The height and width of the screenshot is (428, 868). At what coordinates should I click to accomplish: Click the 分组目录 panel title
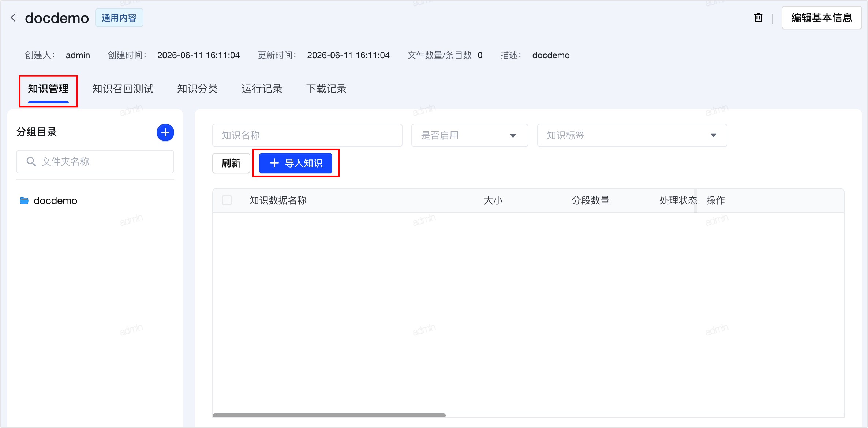37,132
